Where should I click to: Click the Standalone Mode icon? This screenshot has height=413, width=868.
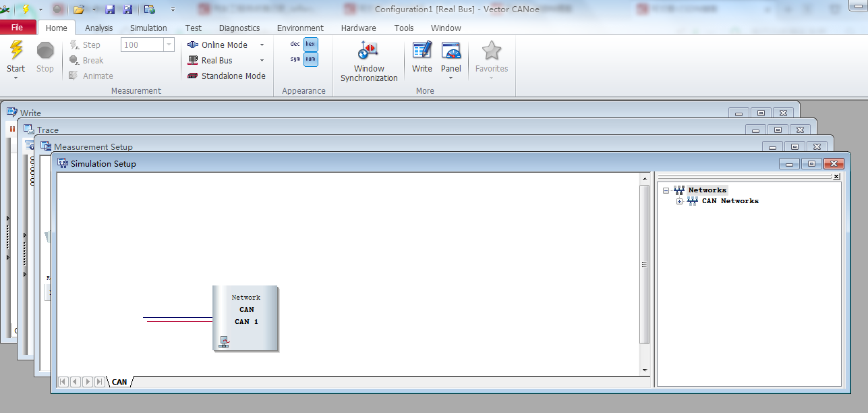click(193, 76)
